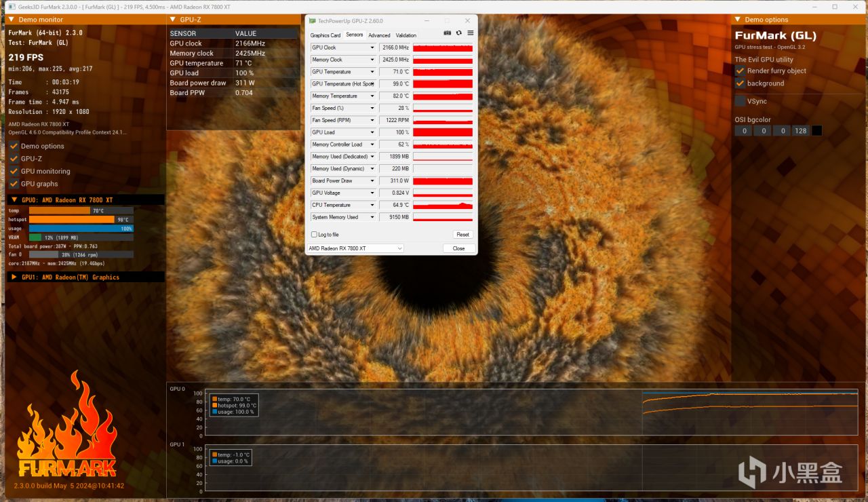Uncheck the background option

coord(740,83)
